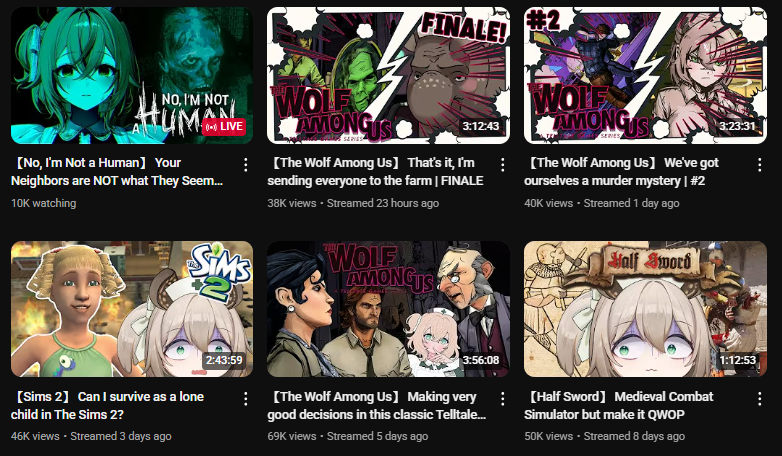
Task: Open three-dot menu for Wolf Among Us #2 video
Action: tap(759, 165)
